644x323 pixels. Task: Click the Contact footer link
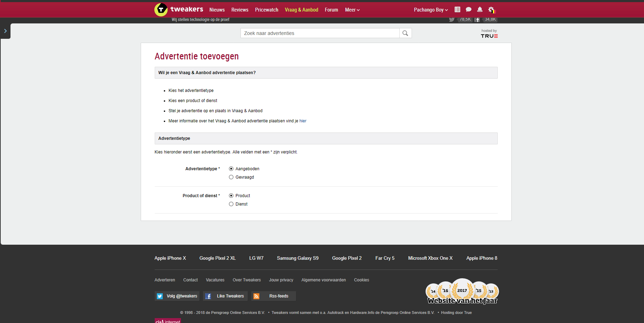click(x=190, y=280)
